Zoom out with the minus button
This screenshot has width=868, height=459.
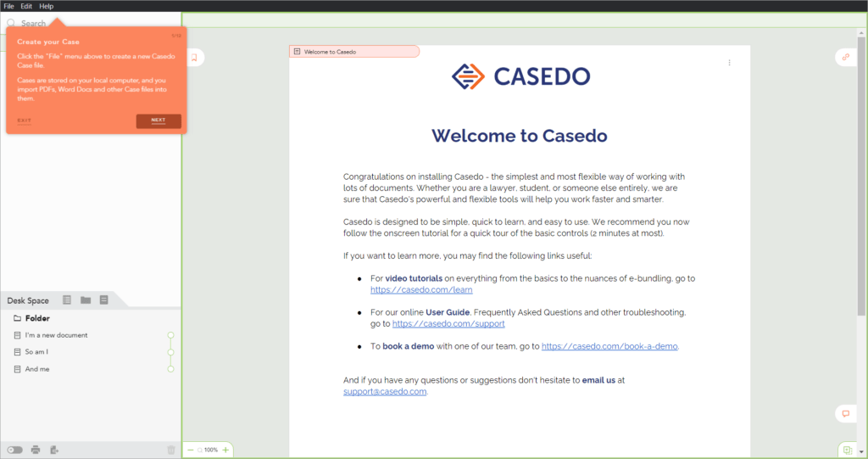pyautogui.click(x=191, y=451)
